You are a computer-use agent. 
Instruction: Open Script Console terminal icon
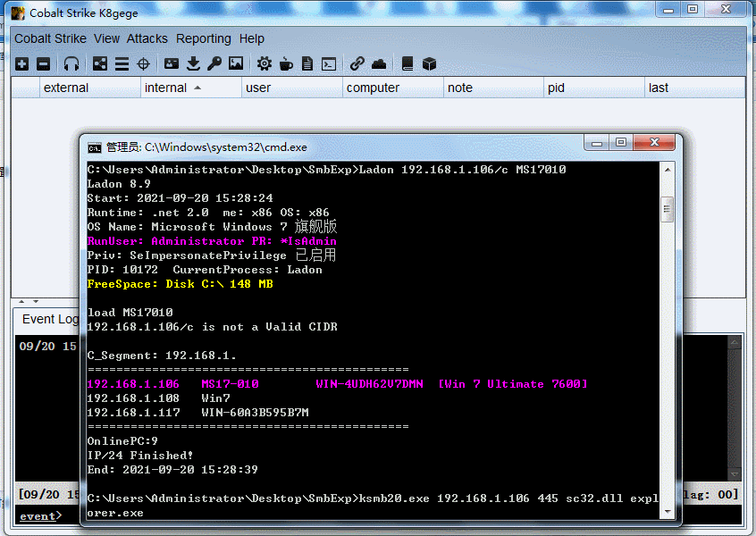(x=329, y=63)
